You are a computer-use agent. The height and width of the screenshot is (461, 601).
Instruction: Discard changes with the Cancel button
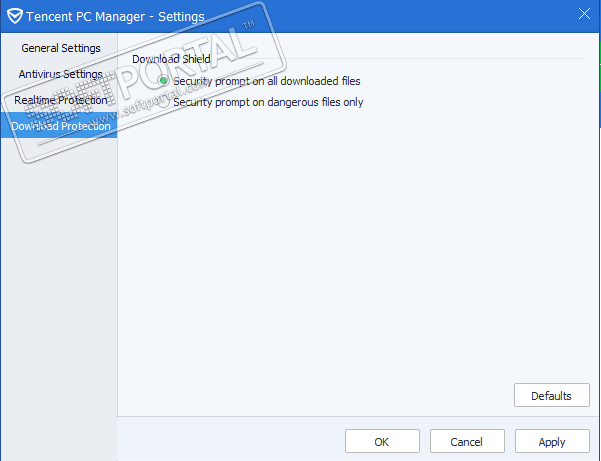(x=467, y=441)
